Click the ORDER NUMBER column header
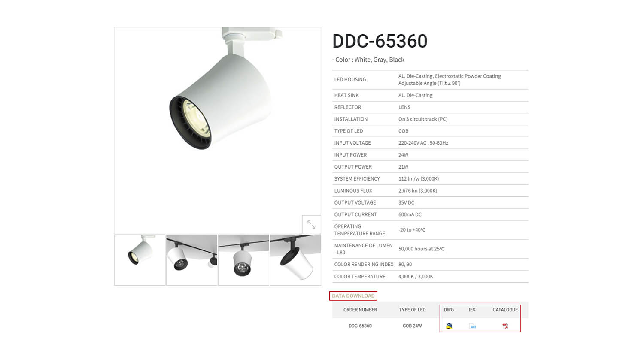Screen dimensions: 644x362 tap(360, 310)
